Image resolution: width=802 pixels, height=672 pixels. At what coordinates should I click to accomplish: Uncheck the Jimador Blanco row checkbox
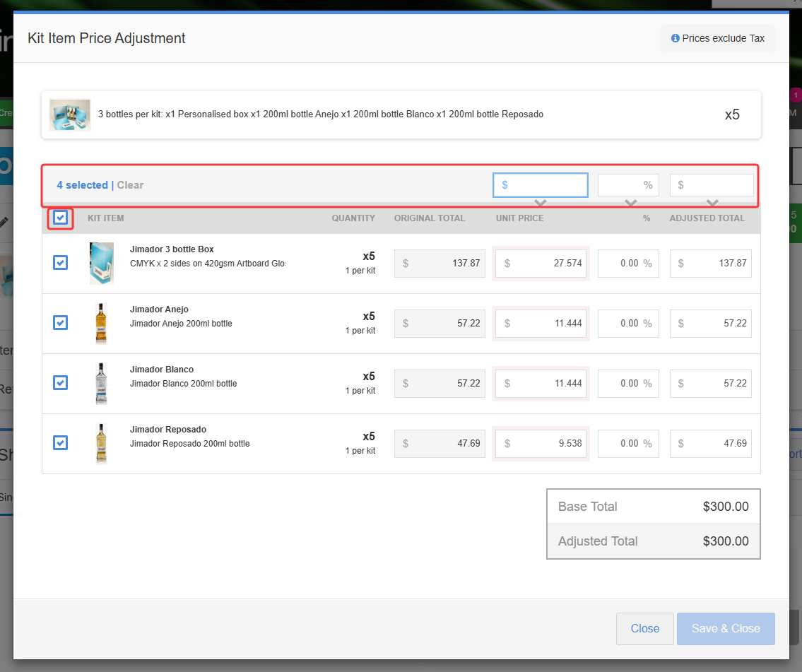coord(60,382)
